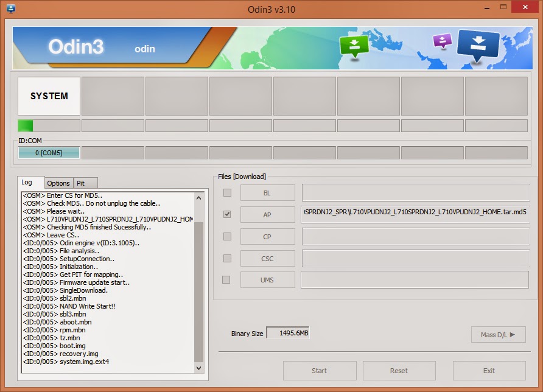Click the green download bubble icon in banner
Viewport: 543px width, 392px height.
click(x=354, y=46)
